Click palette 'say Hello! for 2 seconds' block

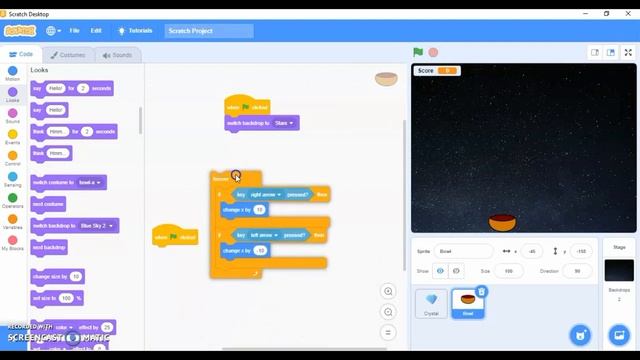[72, 89]
